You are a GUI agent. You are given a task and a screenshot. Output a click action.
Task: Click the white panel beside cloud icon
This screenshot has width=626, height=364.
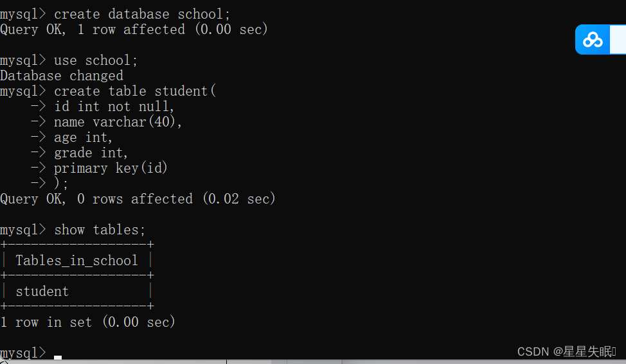618,39
